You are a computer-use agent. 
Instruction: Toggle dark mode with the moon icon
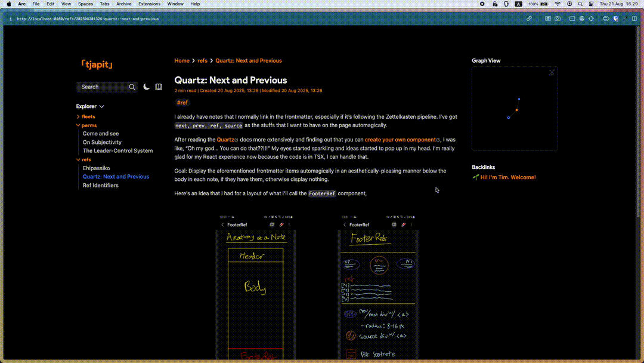click(x=147, y=87)
